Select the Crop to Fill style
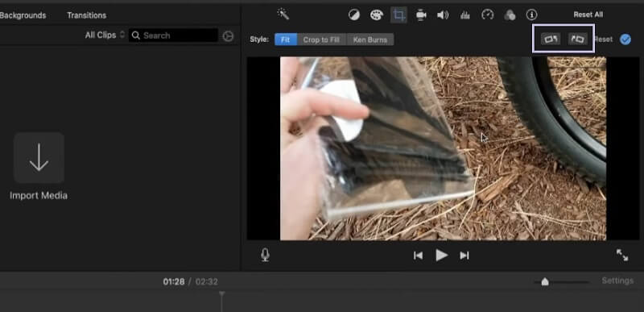This screenshot has width=644, height=312. point(321,40)
